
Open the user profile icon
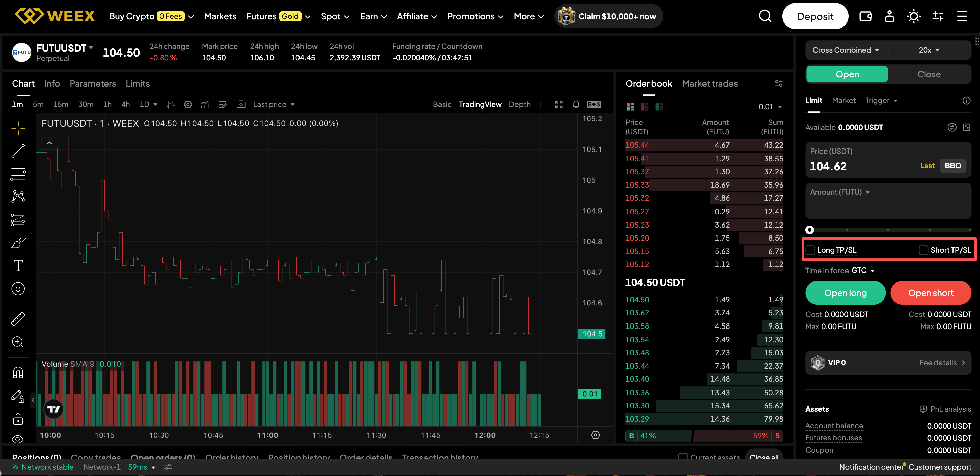pyautogui.click(x=889, y=16)
